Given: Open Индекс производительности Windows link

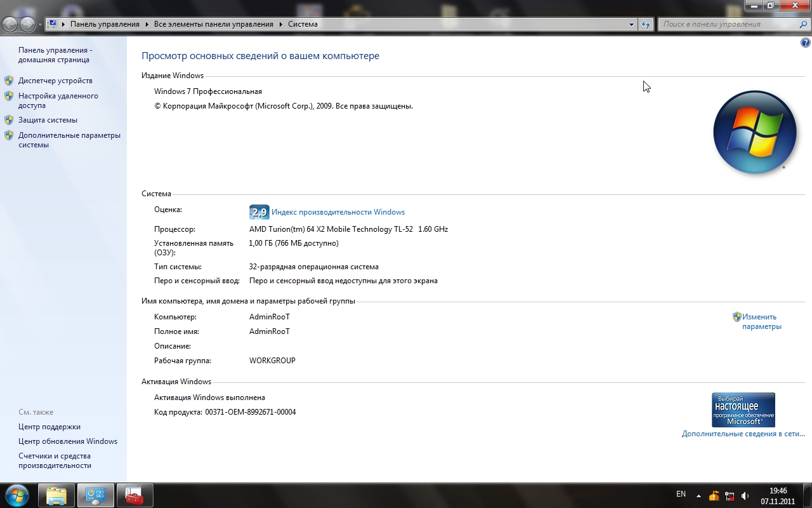Looking at the screenshot, I should tap(338, 212).
